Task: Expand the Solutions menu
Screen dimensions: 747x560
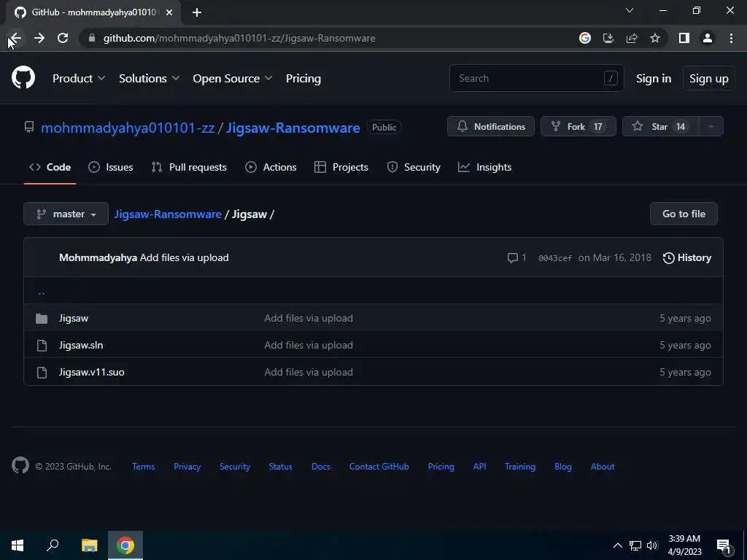Action: tap(149, 79)
